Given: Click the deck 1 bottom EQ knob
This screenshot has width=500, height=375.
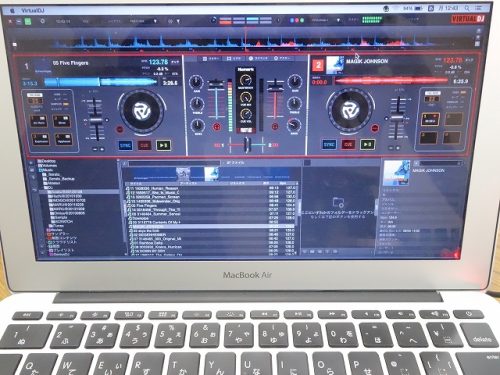Looking at the screenshot, I should click(x=198, y=125).
